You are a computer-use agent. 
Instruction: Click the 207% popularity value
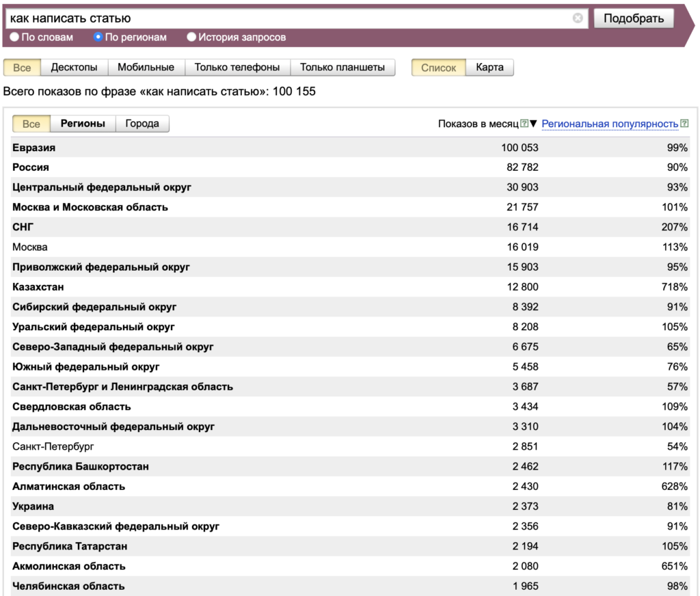(x=675, y=227)
